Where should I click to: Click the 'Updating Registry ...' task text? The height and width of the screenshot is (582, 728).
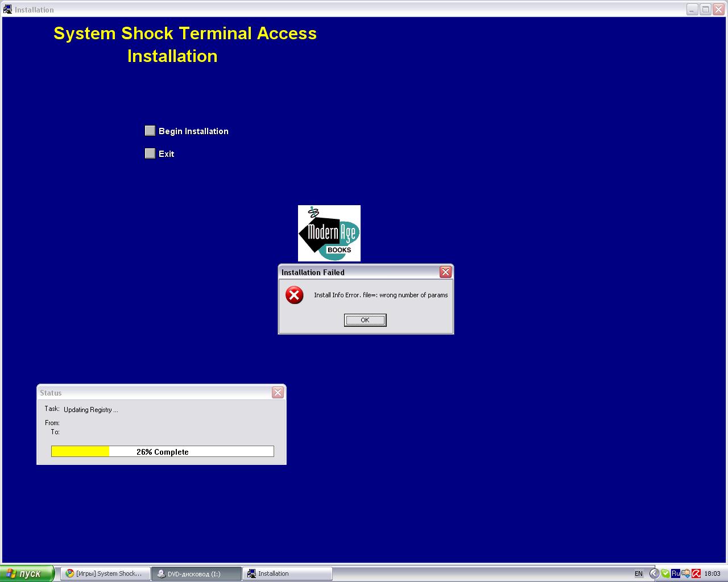pos(91,410)
